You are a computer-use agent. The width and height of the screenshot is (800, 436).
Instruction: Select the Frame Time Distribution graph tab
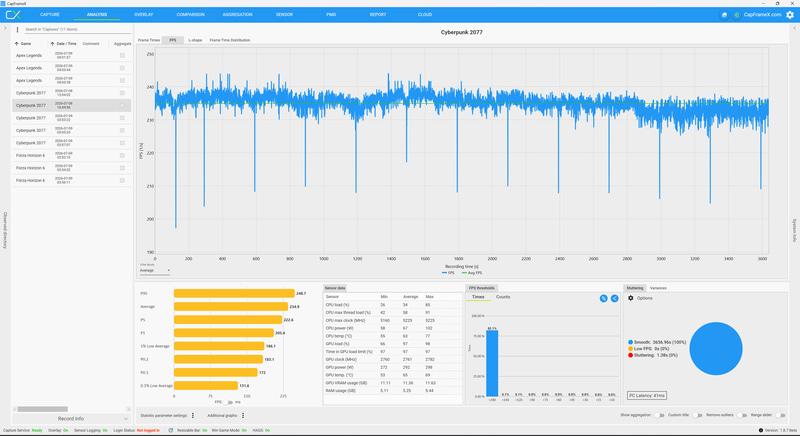coord(230,40)
